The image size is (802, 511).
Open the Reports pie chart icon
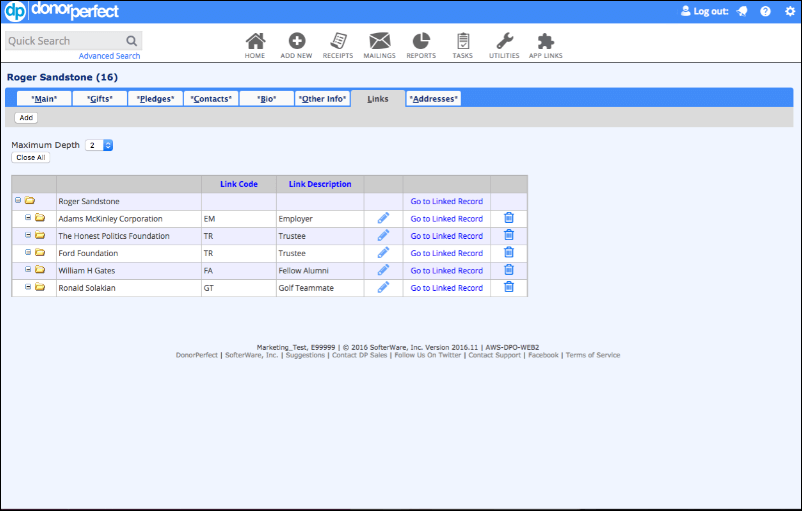421,40
